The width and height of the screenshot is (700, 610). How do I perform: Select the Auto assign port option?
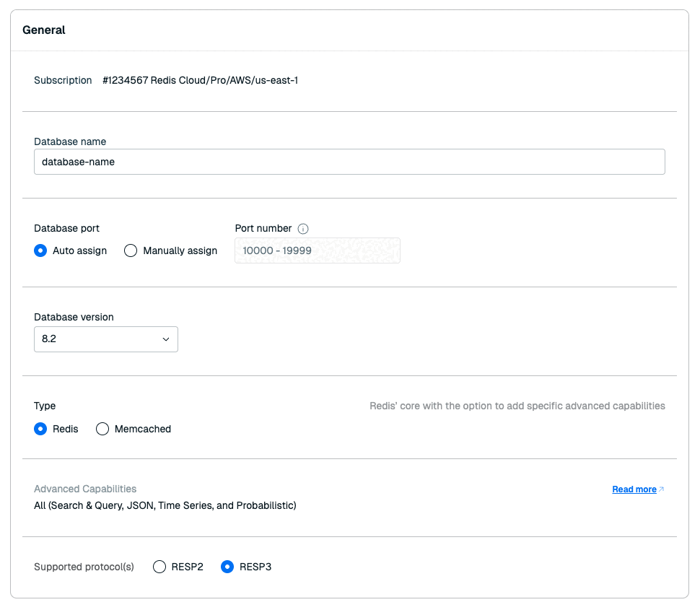pos(41,250)
